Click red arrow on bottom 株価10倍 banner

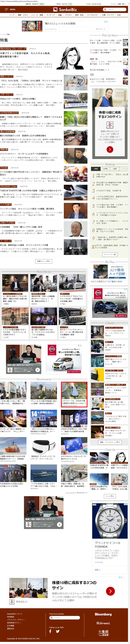[x=110, y=591]
